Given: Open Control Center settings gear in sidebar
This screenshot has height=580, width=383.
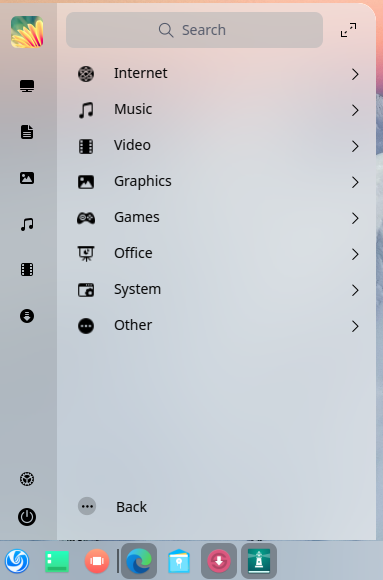Looking at the screenshot, I should coord(27,479).
